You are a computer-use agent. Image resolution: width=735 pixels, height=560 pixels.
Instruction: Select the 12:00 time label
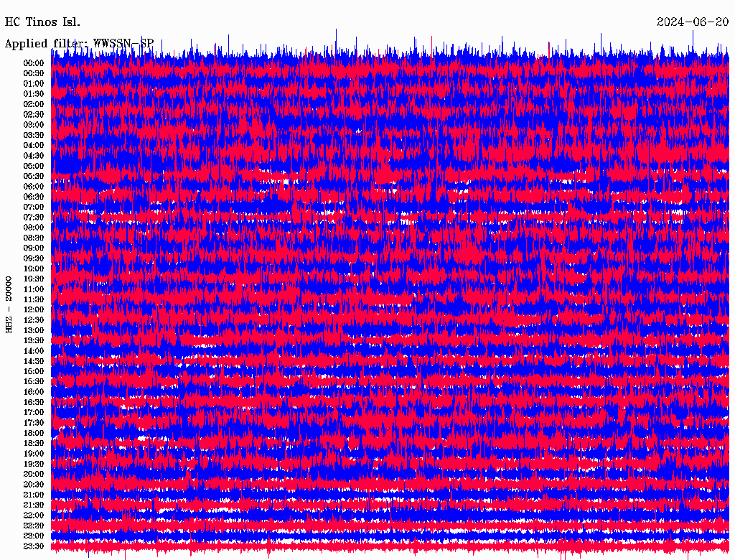[34, 310]
